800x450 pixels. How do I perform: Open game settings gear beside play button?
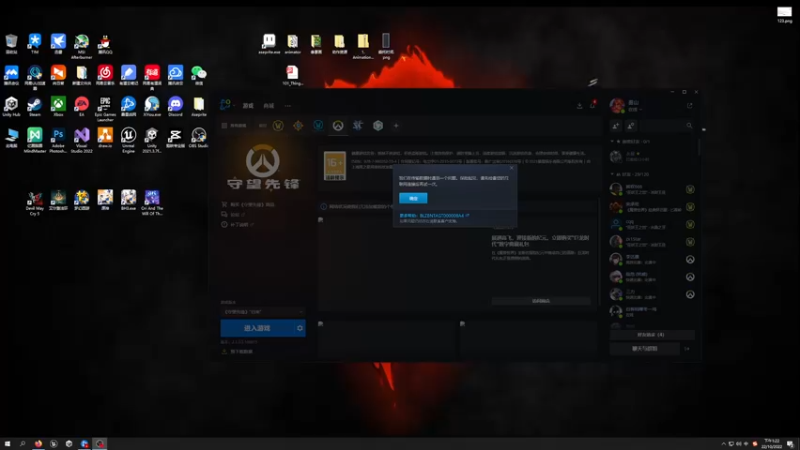pos(300,328)
